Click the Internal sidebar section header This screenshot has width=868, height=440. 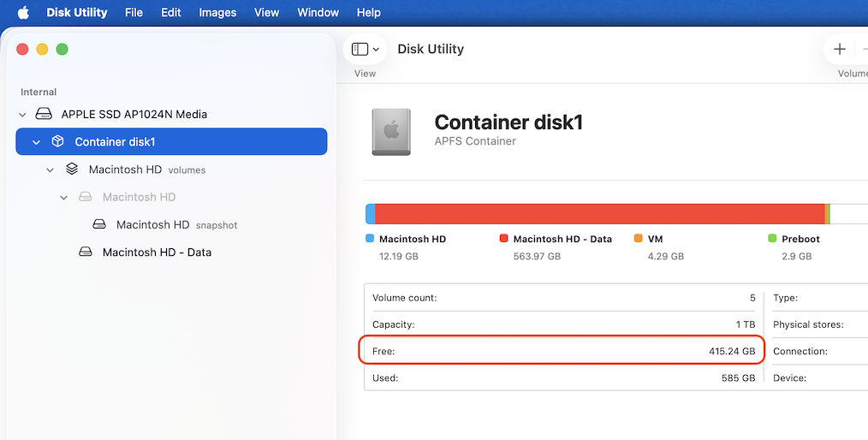tap(39, 92)
